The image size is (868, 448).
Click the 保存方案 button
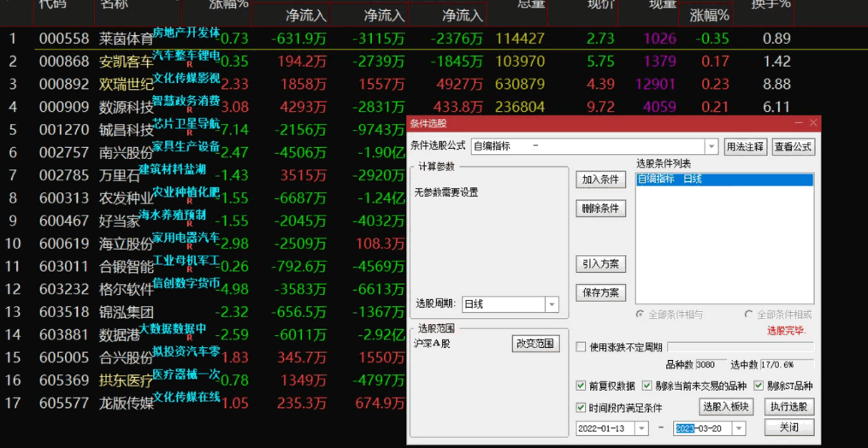click(600, 293)
